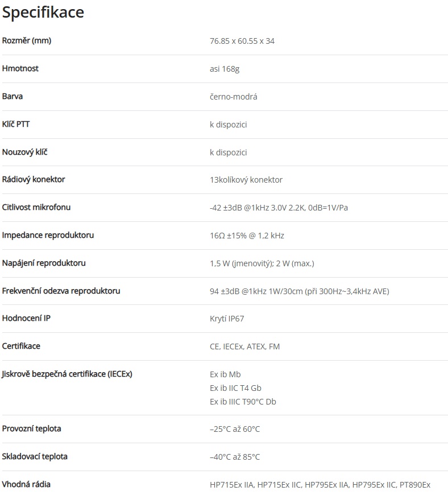The height and width of the screenshot is (495, 448).
Task: Click the černo-modrá color value
Action: click(233, 97)
